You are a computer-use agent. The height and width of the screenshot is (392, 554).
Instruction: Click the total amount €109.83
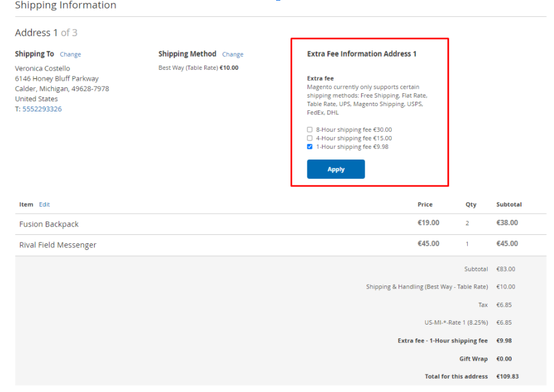[507, 376]
